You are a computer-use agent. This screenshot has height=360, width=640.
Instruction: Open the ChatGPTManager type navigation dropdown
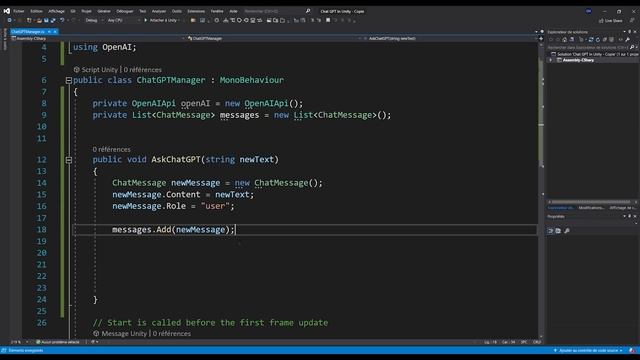(x=276, y=38)
